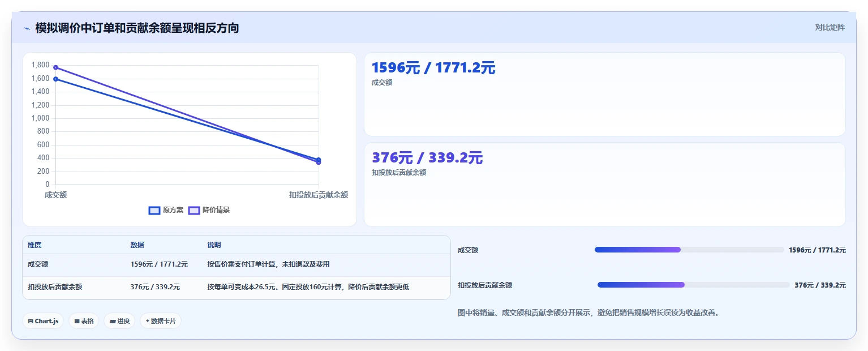Click the 原方案 data point at 成交额
This screenshot has width=868, height=351.
tap(55, 79)
